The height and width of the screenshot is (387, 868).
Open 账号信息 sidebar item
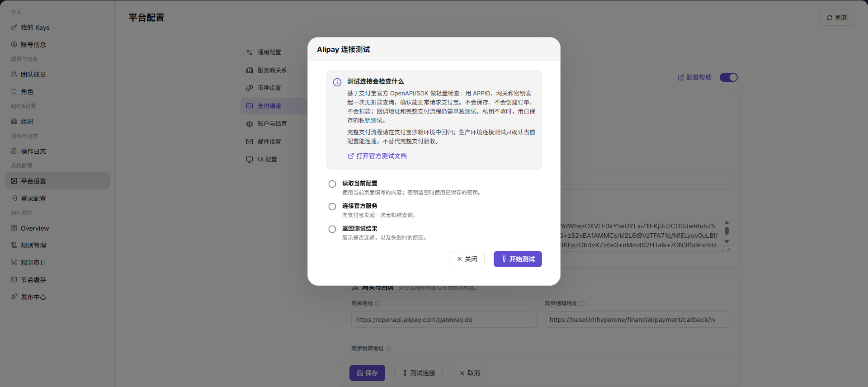click(x=57, y=45)
